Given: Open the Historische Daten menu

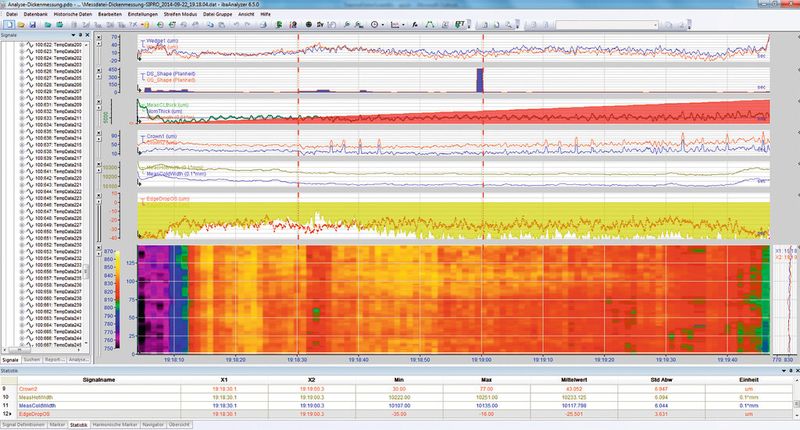Looking at the screenshot, I should click(x=72, y=14).
